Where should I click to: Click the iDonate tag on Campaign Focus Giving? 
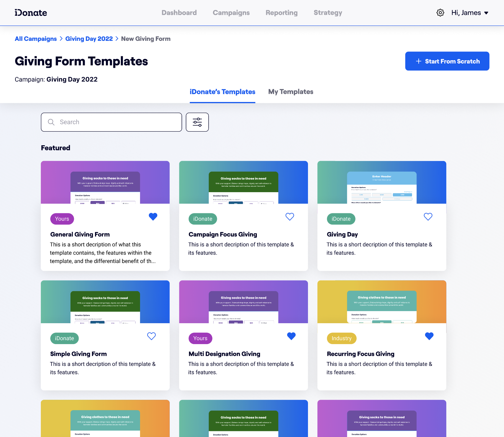[x=203, y=219]
